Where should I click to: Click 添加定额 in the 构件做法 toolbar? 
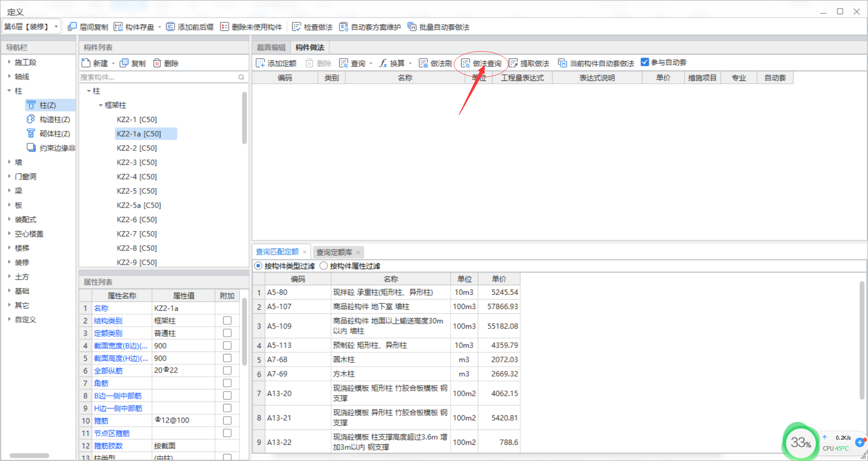tap(276, 63)
